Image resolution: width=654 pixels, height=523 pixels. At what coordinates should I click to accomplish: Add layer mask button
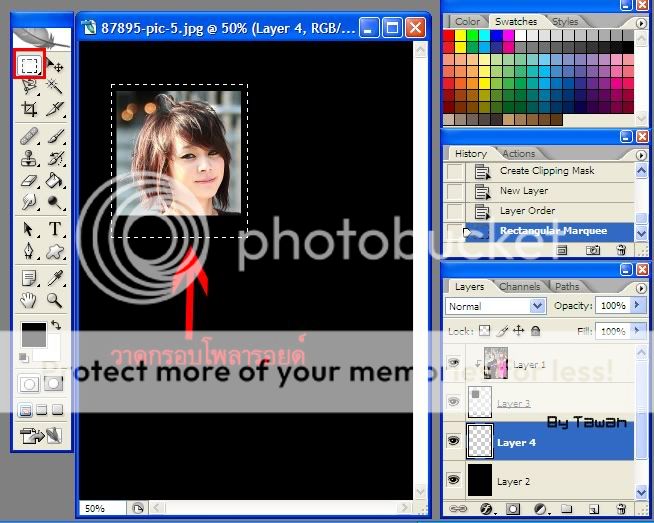point(513,509)
